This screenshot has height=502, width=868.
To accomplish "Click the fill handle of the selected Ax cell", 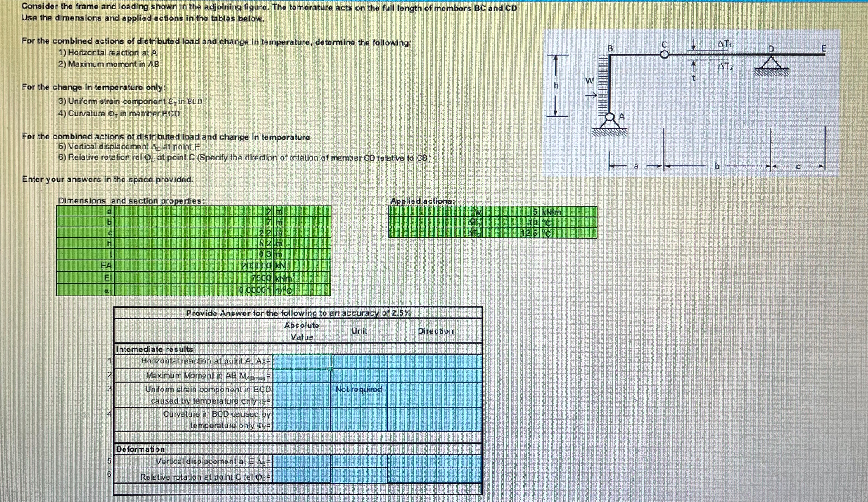I will click(330, 369).
